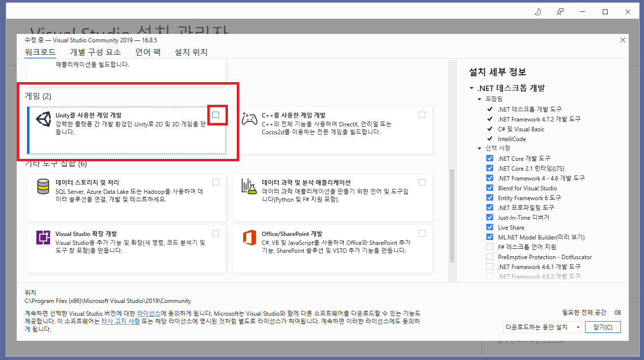Click the 닫기(C) button
Image resolution: width=644 pixels, height=360 pixels.
603,327
